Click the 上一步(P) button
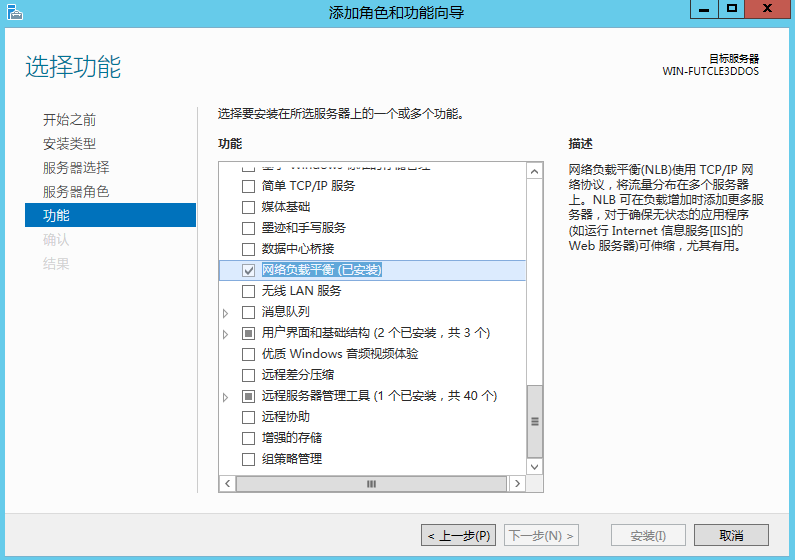The height and width of the screenshot is (560, 795). click(458, 535)
